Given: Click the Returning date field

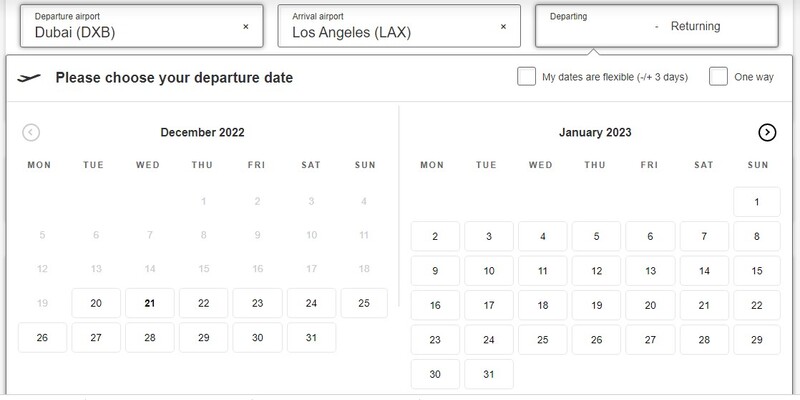Looking at the screenshot, I should tap(695, 26).
